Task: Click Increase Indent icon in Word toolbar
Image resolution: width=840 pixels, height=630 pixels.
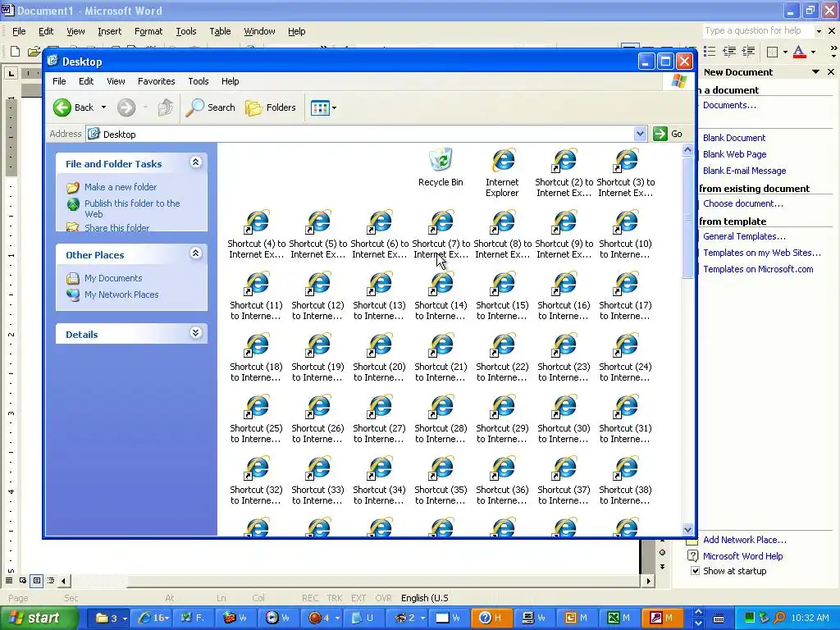Action: click(x=748, y=52)
